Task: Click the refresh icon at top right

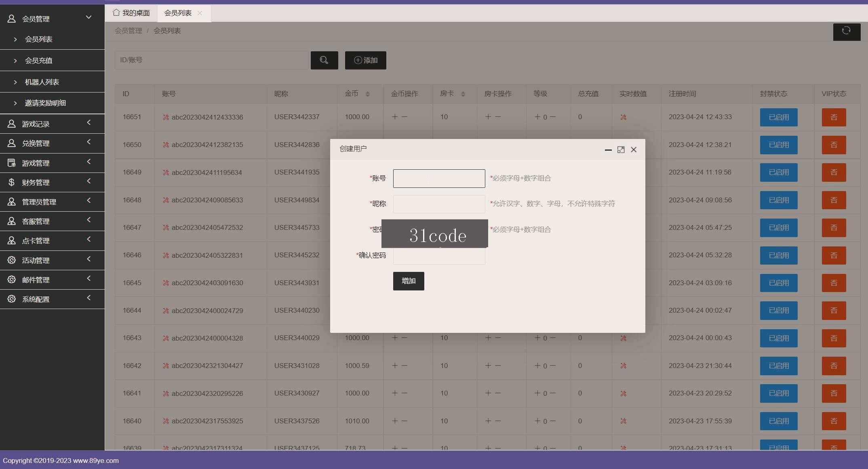Action: 847,31
